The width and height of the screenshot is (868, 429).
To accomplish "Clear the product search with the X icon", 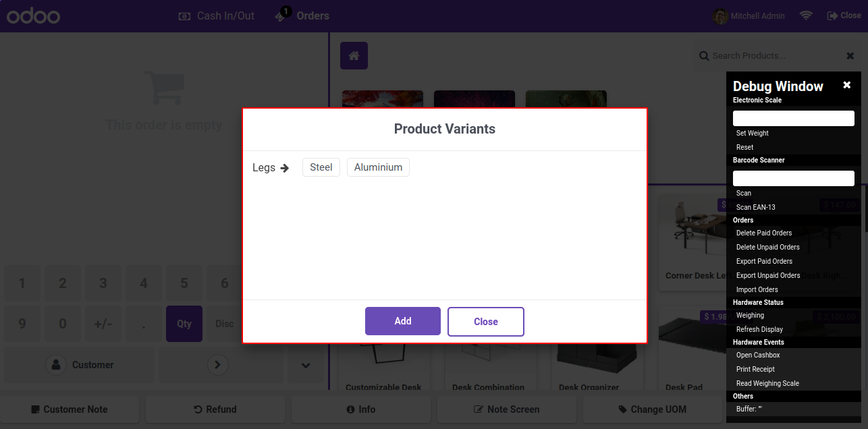I will click(850, 56).
